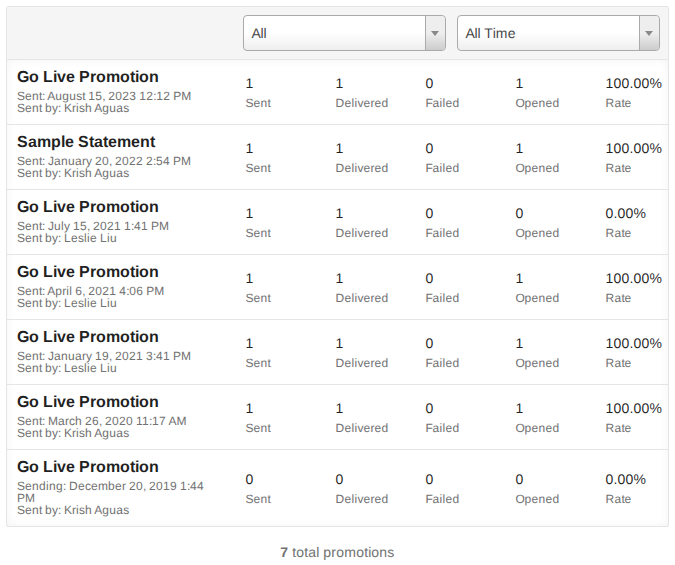Click Sent count for December 20, 2019 promotion
The width and height of the screenshot is (675, 565).
point(250,480)
